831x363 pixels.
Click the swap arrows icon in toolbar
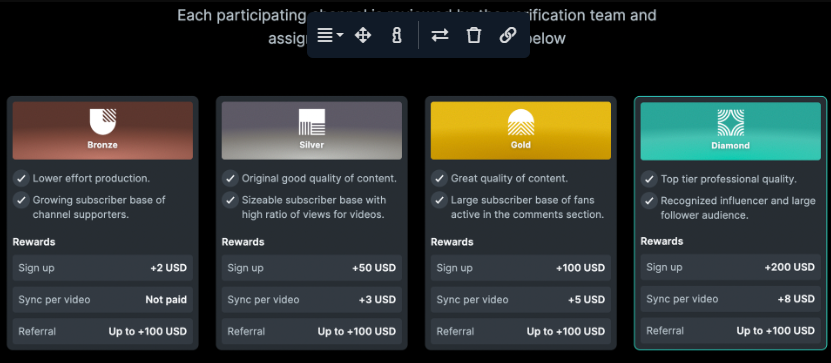click(440, 36)
